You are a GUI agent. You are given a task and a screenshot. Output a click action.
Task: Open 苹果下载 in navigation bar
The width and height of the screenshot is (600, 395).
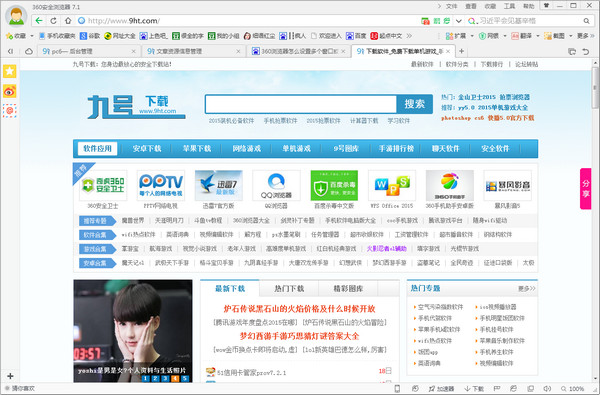[x=197, y=149]
